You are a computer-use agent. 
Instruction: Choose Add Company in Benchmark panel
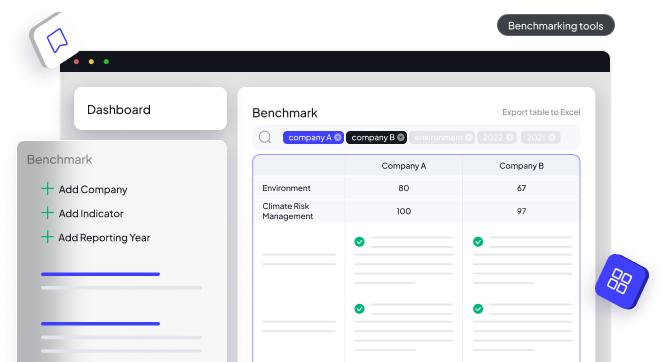pos(93,189)
